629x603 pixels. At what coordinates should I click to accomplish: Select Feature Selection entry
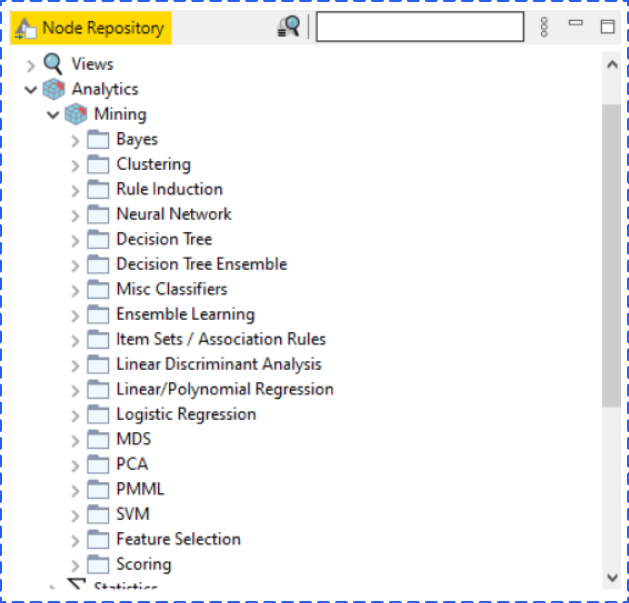click(178, 539)
